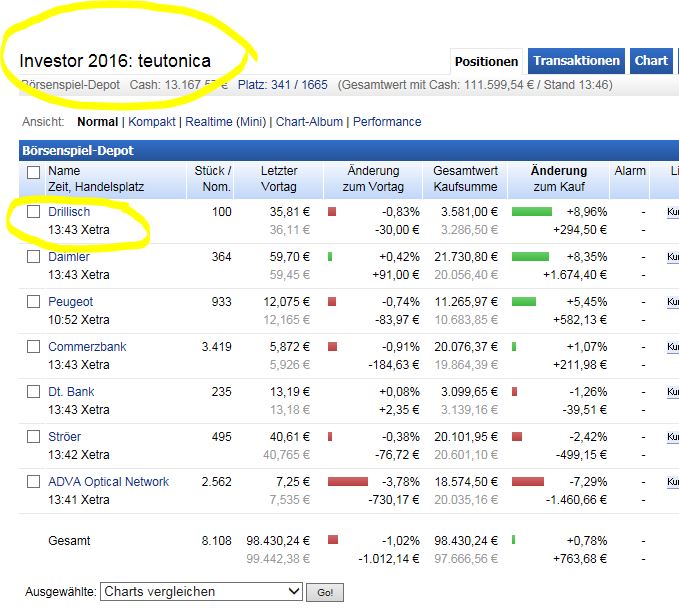Click ADVA's red -3,78% daily change bar

(x=348, y=482)
